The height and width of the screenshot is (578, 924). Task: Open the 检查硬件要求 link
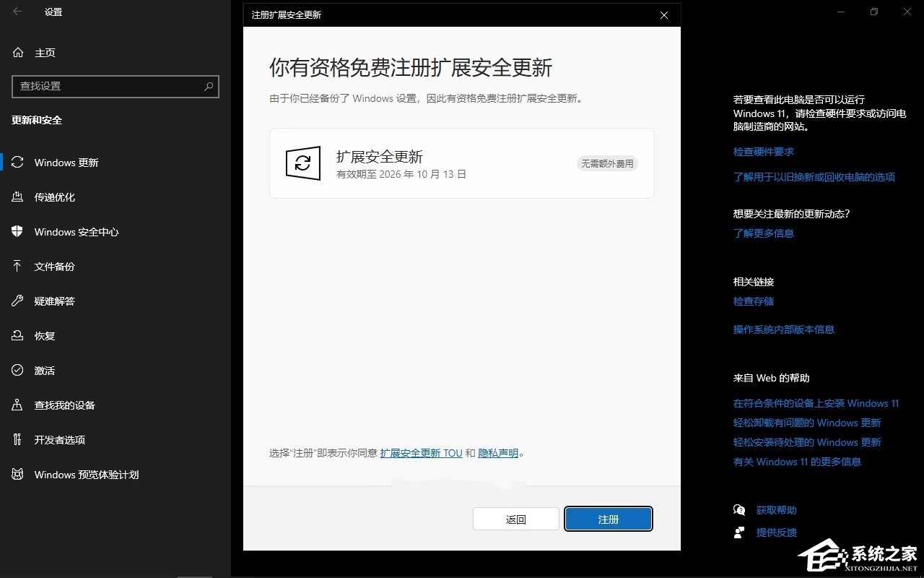click(x=762, y=152)
